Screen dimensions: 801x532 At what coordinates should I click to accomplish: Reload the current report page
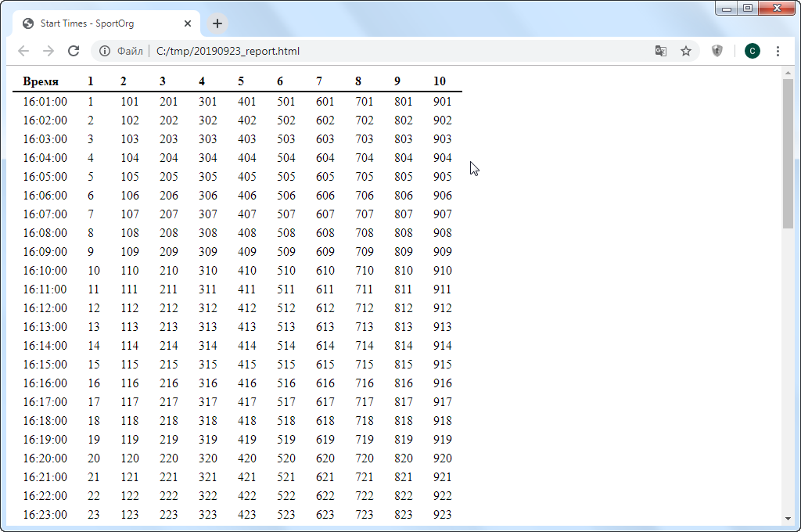(x=74, y=51)
